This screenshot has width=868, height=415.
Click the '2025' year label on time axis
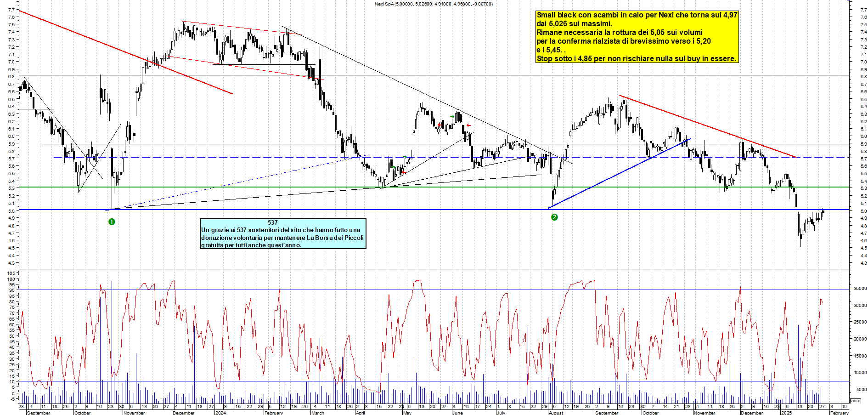coord(787,413)
